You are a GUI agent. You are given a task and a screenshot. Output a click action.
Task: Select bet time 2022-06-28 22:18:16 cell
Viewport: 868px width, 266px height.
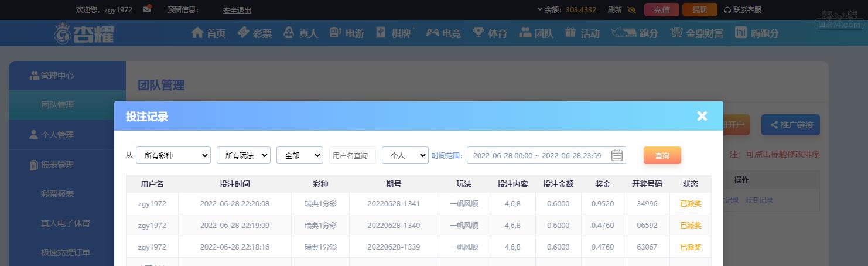point(235,247)
